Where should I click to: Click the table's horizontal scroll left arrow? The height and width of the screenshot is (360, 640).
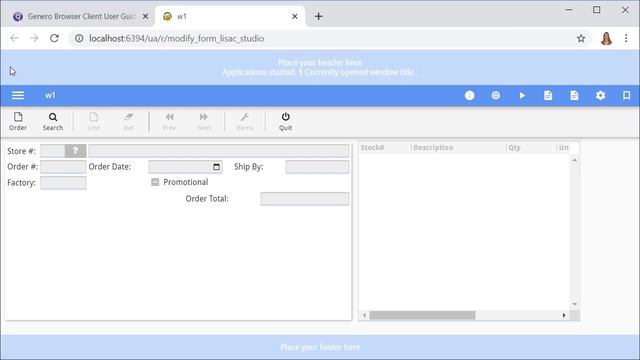click(x=364, y=315)
